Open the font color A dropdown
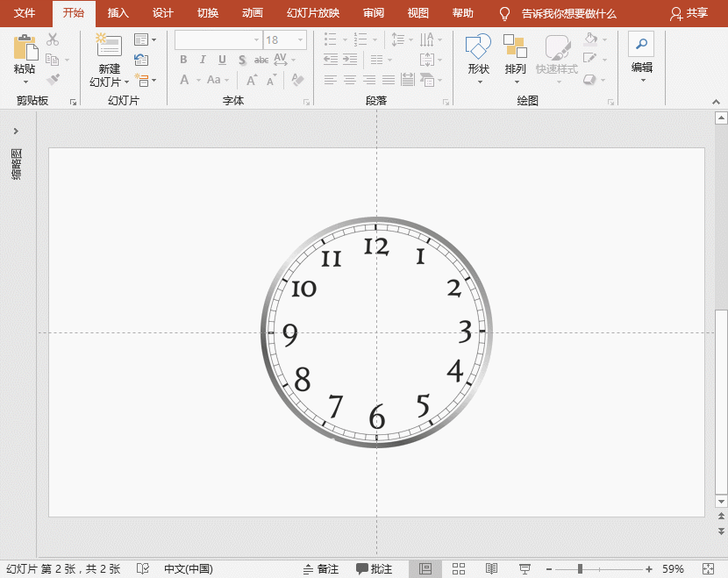This screenshot has height=578, width=728. point(199,81)
